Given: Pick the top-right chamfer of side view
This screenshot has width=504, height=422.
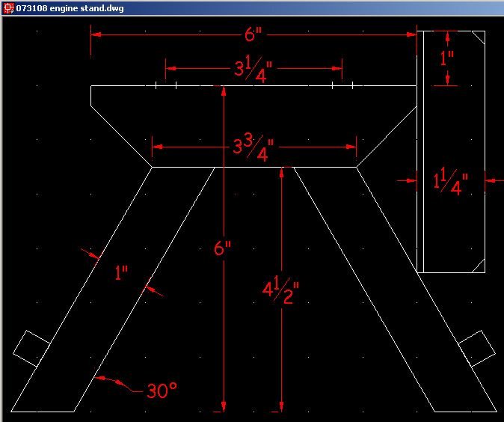Looking at the screenshot, I should click(x=477, y=38).
